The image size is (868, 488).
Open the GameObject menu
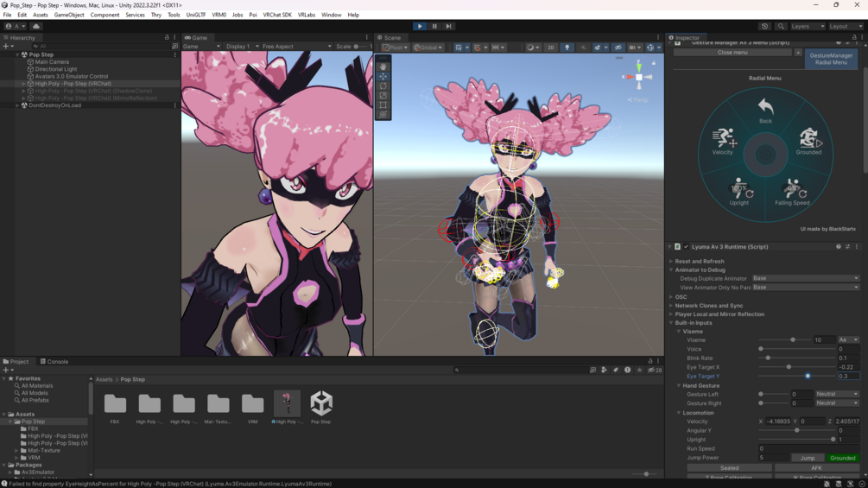[x=68, y=15]
